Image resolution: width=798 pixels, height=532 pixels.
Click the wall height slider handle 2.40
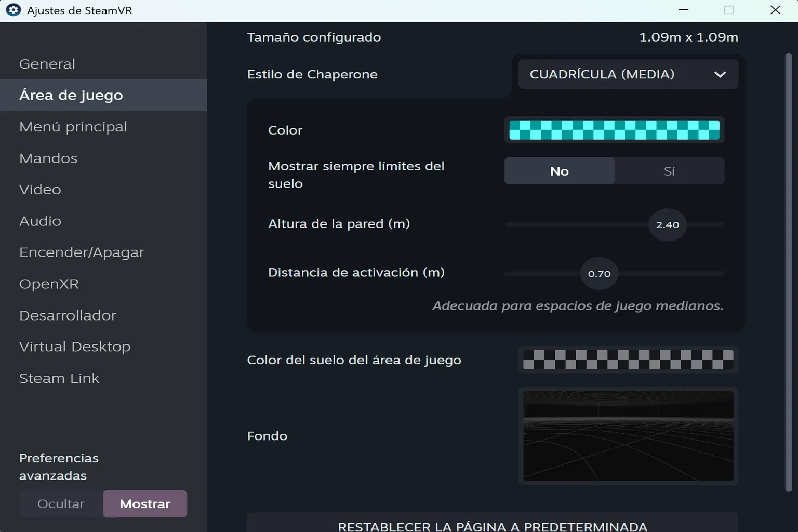[x=668, y=224]
